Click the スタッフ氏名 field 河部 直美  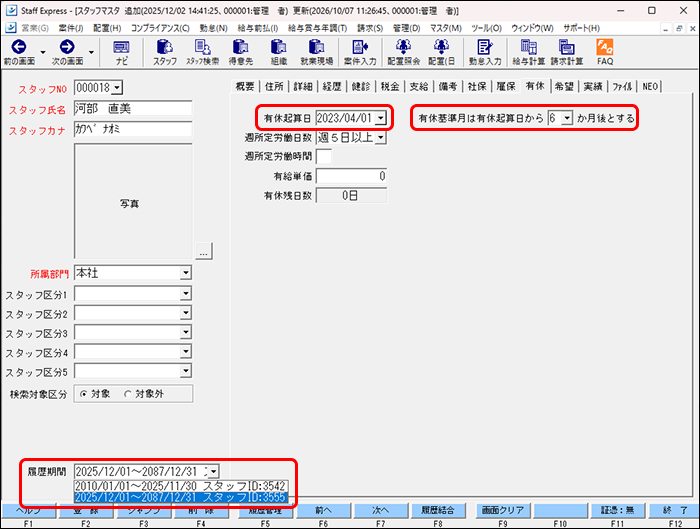tap(133, 108)
